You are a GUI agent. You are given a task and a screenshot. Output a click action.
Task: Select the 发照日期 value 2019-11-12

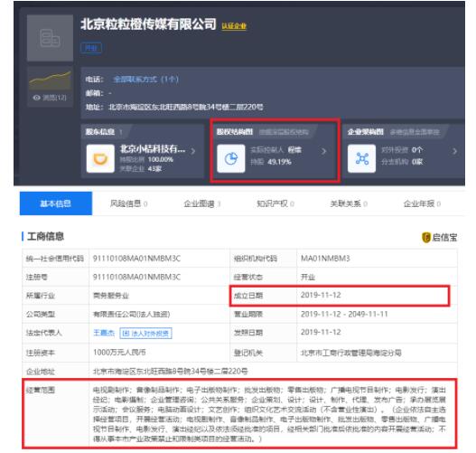click(x=321, y=332)
